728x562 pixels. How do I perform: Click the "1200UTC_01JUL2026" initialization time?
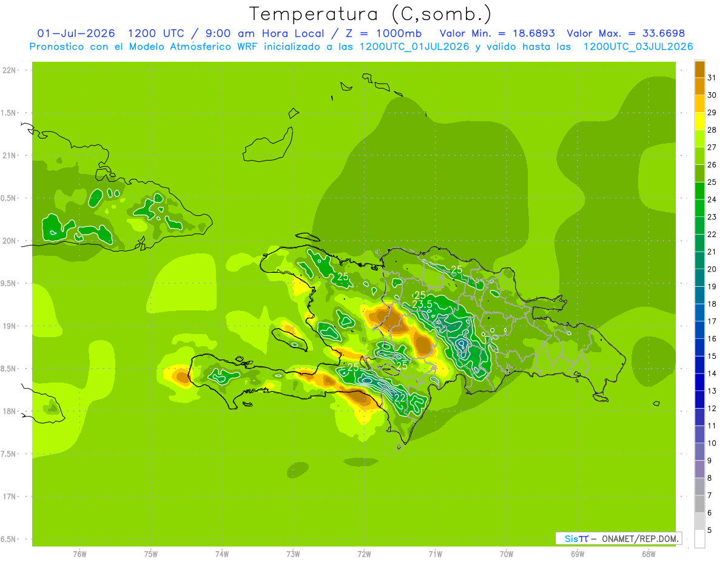[414, 47]
